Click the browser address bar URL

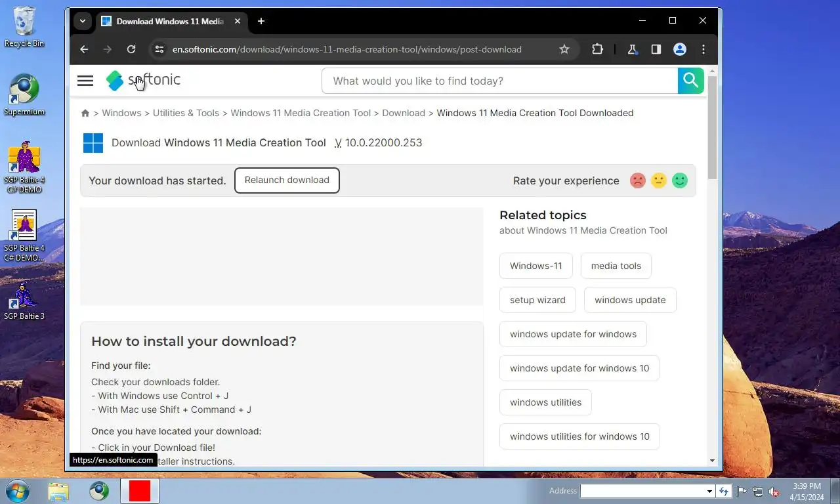click(346, 49)
